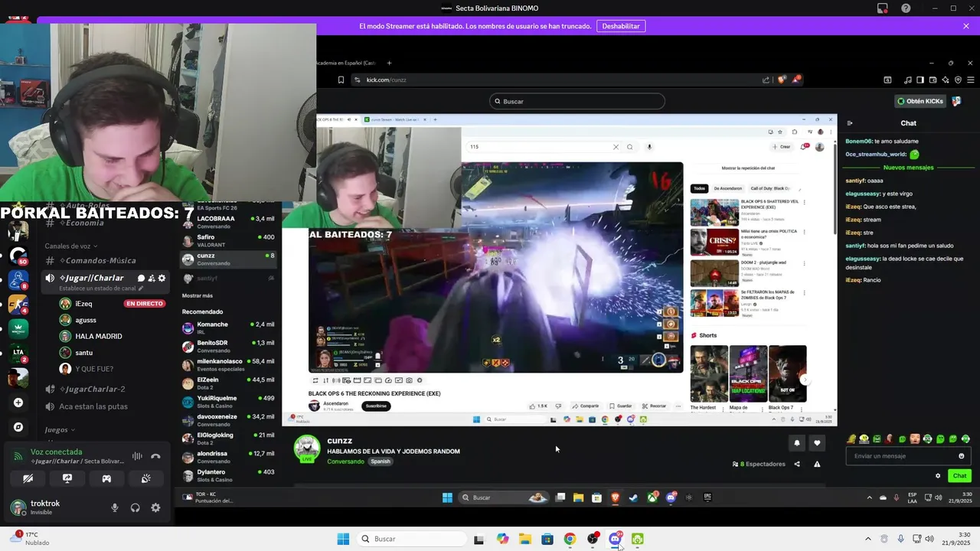
Task: Share the cunzz stream
Action: point(797,464)
